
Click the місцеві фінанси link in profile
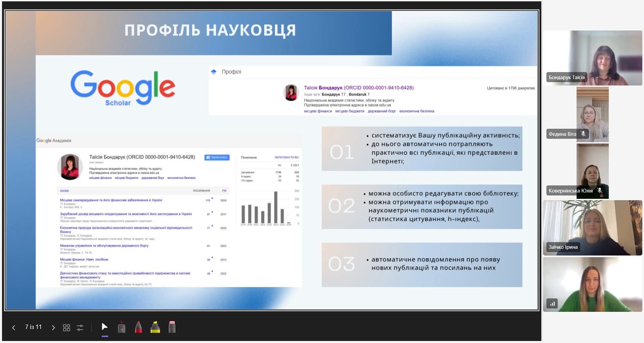pos(318,111)
